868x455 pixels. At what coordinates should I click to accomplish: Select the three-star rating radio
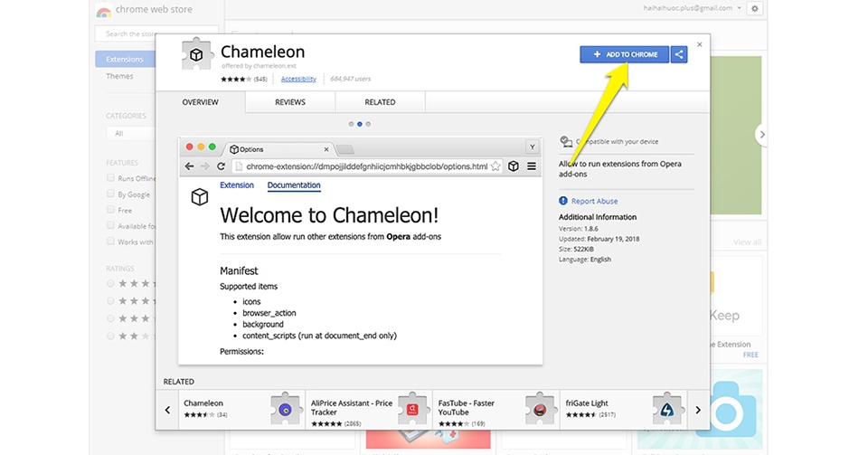click(x=110, y=318)
